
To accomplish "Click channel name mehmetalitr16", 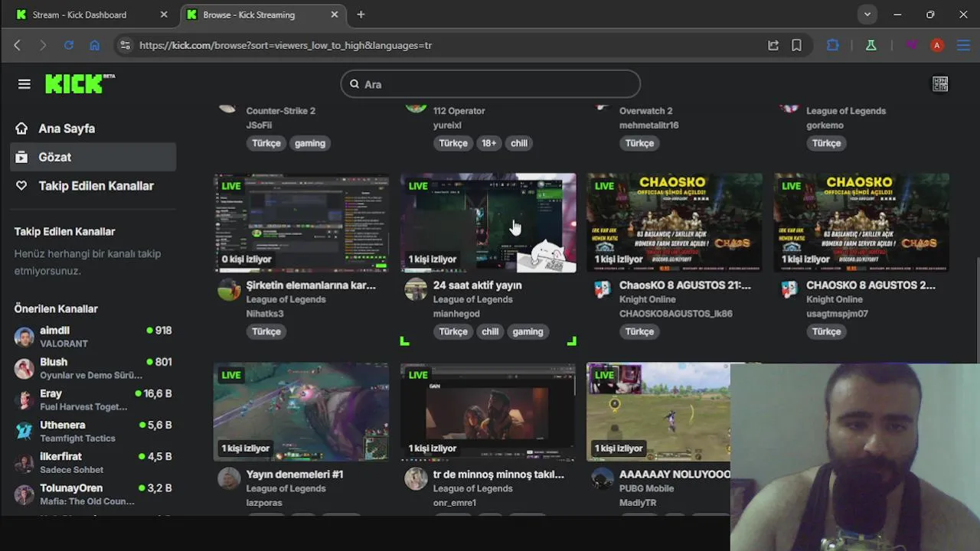I will [648, 126].
